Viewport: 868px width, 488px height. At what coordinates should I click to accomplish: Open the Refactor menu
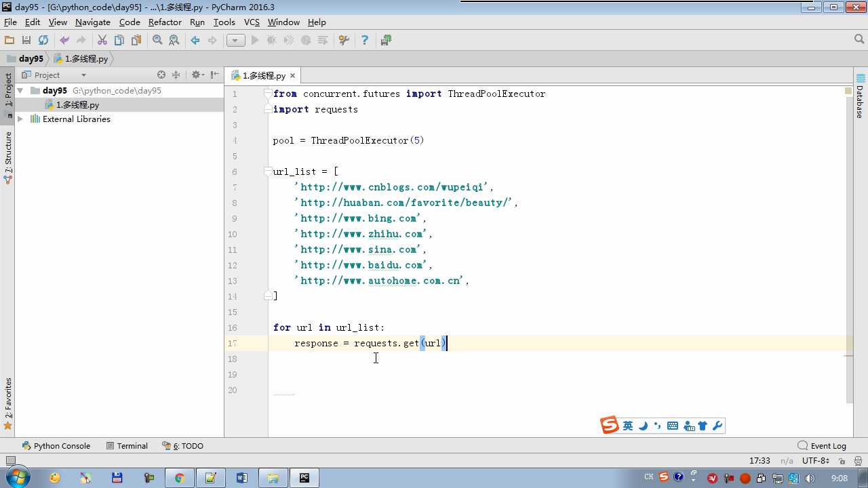pyautogui.click(x=165, y=22)
